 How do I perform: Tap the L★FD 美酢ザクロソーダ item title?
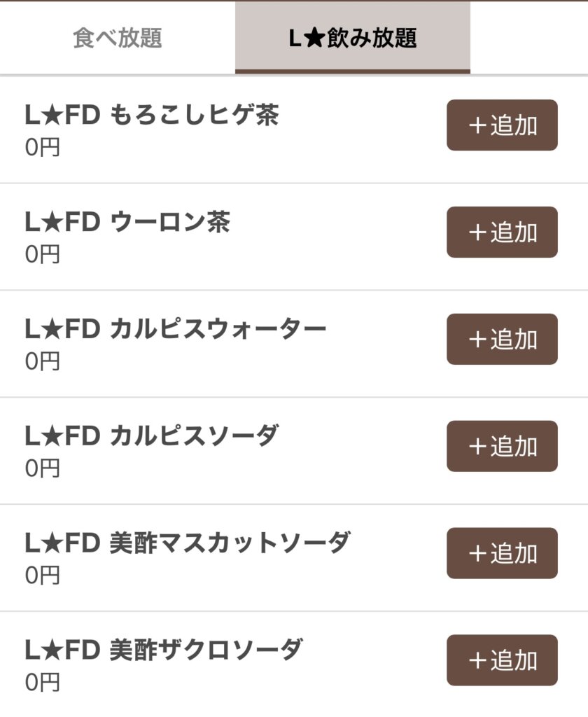164,650
